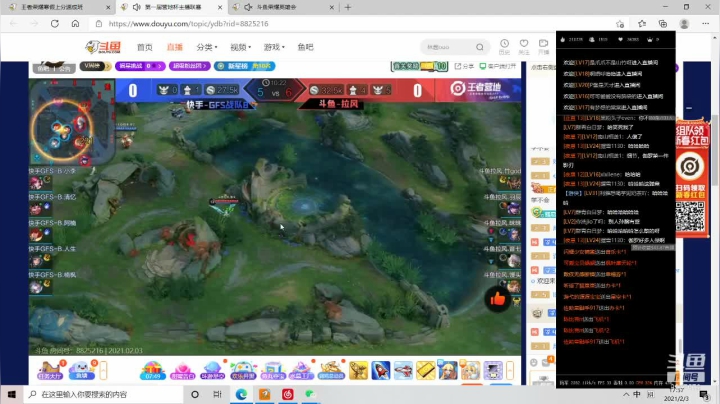Viewport: 720px width, 404px height.
Task: Mute audio on the second tab speaker icon
Action: tap(136, 7)
